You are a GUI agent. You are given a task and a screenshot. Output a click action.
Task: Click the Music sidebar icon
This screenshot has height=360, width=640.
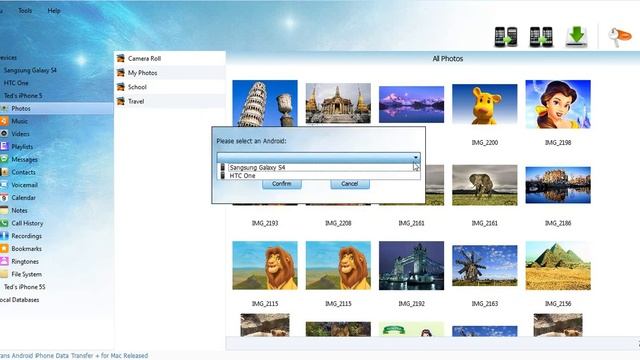(4, 121)
